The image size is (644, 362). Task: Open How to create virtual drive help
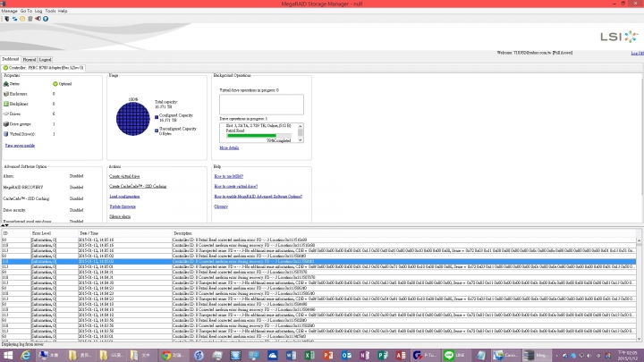pos(236,186)
